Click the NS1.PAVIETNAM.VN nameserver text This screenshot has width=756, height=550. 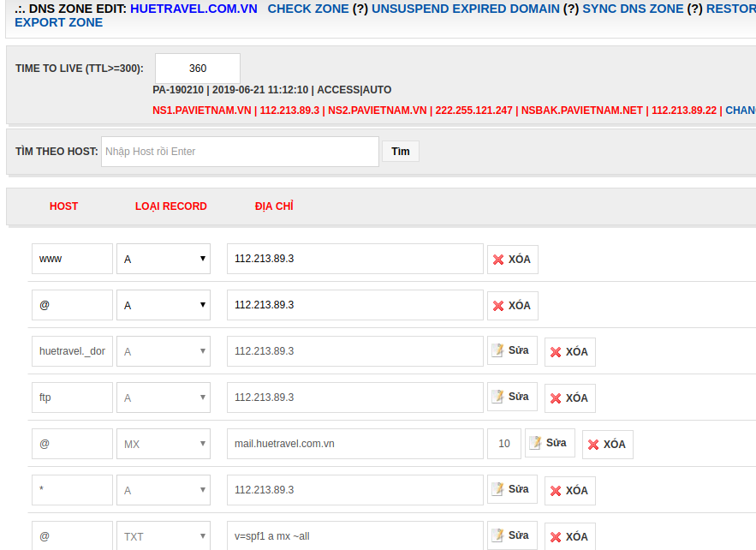tap(201, 111)
